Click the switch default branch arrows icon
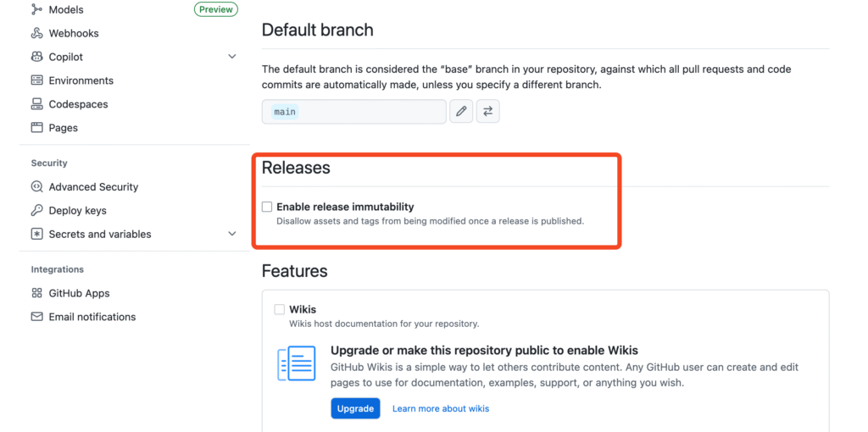Viewport: 868px width, 432px height. (487, 111)
